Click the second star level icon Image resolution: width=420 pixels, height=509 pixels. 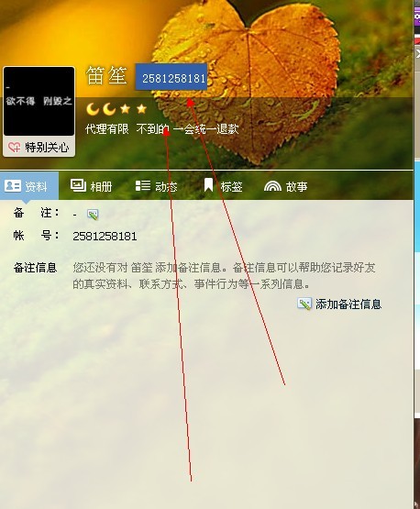[141, 109]
